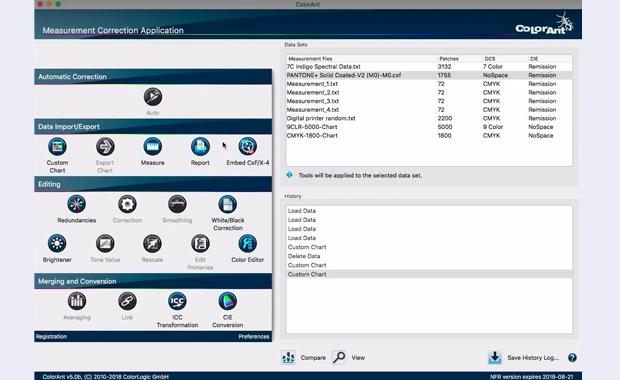Image resolution: width=620 pixels, height=380 pixels.
Task: Click Automatic Correction section header
Action: [153, 77]
